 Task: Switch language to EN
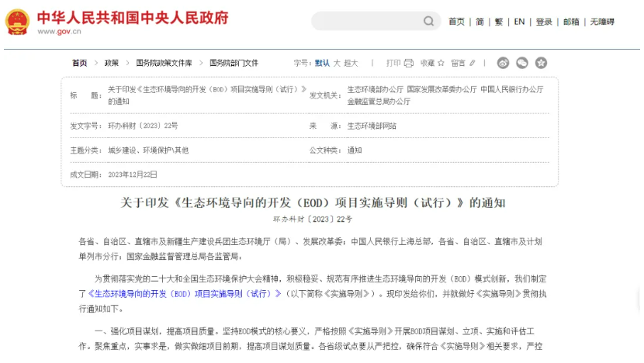click(519, 22)
